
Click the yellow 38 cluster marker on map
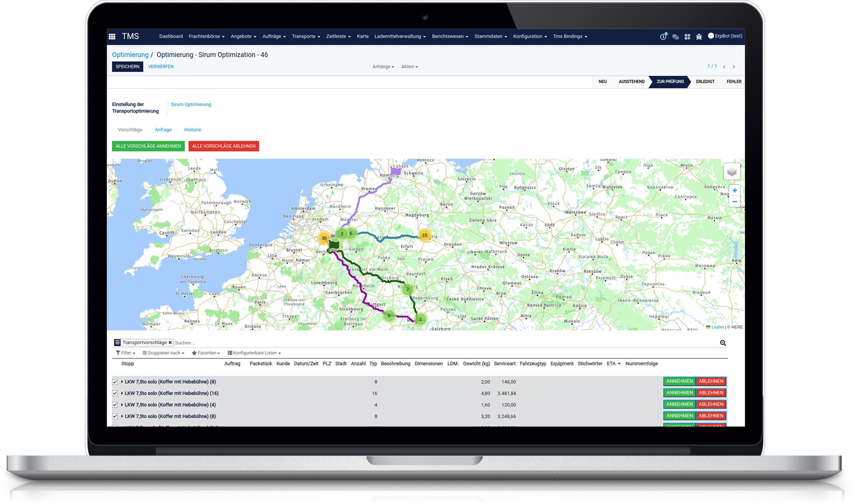(x=324, y=238)
